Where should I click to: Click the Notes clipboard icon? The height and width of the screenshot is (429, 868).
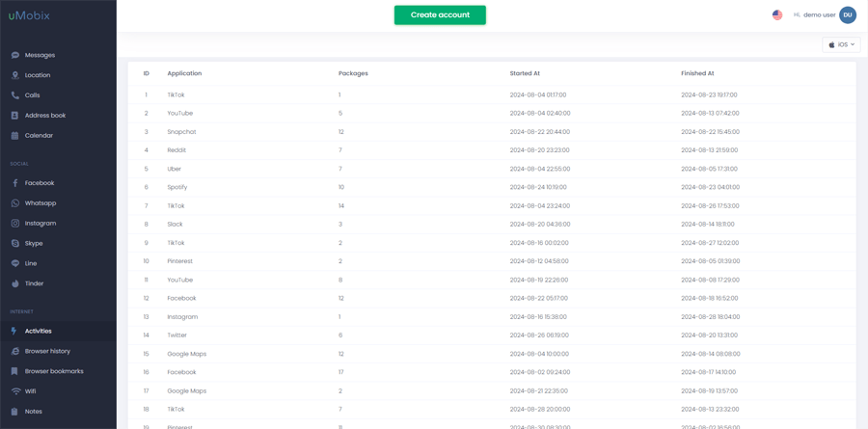[14, 412]
